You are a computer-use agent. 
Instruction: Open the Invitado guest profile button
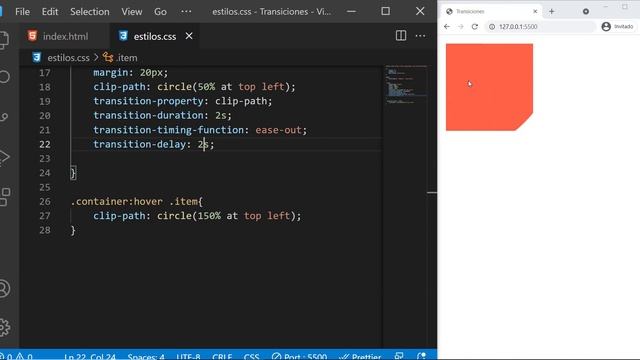click(x=618, y=27)
